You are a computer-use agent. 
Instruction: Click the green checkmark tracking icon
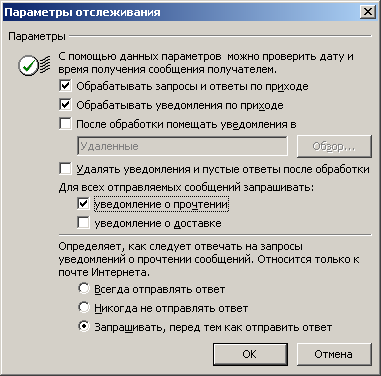[34, 65]
